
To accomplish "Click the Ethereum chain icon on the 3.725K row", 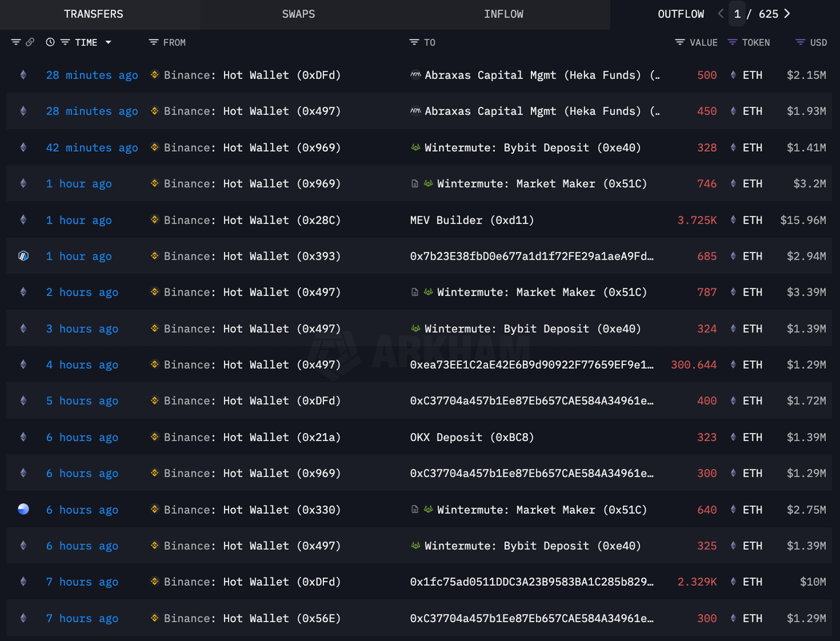I will (x=23, y=220).
